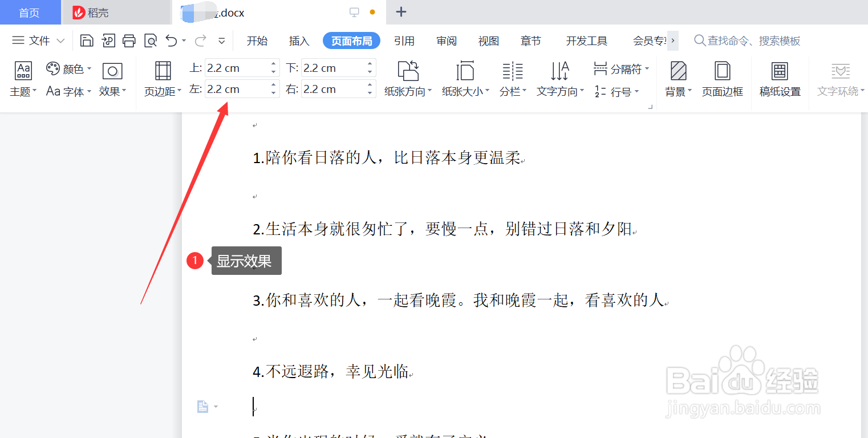Click the Undo arrow icon
868x438 pixels.
pyautogui.click(x=171, y=40)
